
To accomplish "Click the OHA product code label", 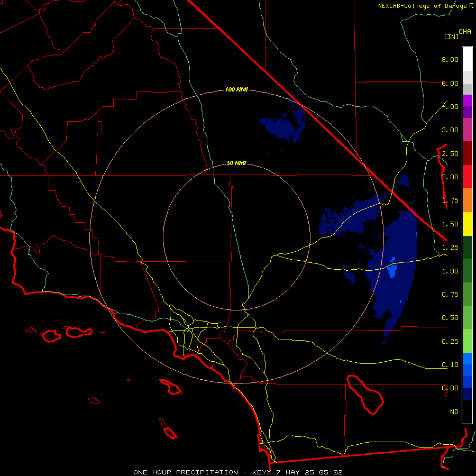I will click(x=465, y=32).
